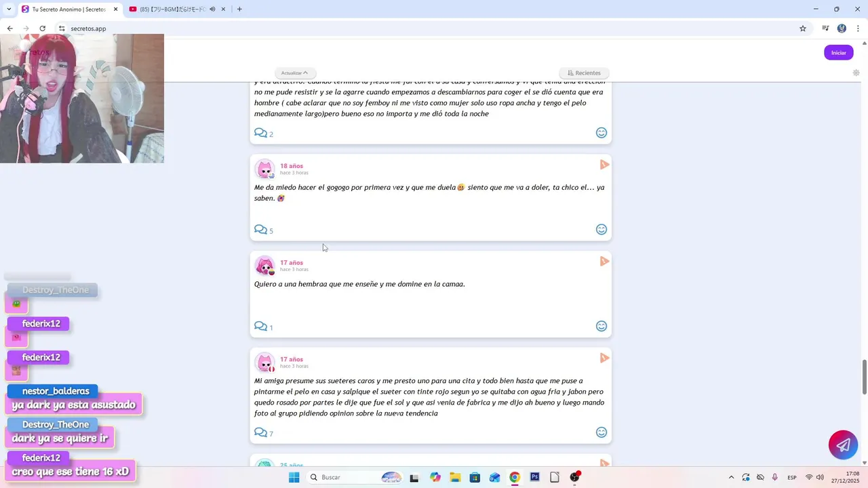View site information icon beside URL
868x488 pixels.
pyautogui.click(x=62, y=28)
